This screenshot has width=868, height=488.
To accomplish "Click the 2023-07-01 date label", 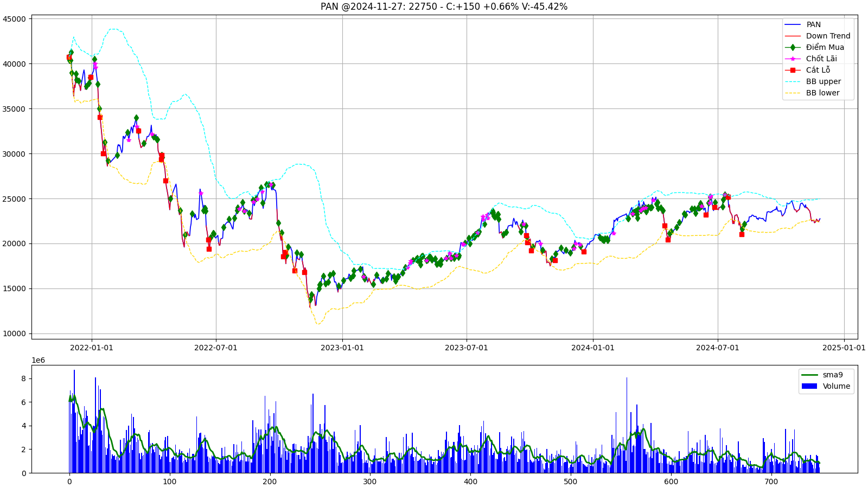I will point(467,348).
